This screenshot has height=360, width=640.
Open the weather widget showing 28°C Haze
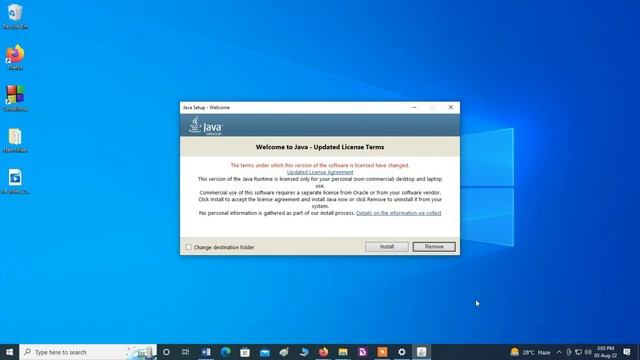530,352
